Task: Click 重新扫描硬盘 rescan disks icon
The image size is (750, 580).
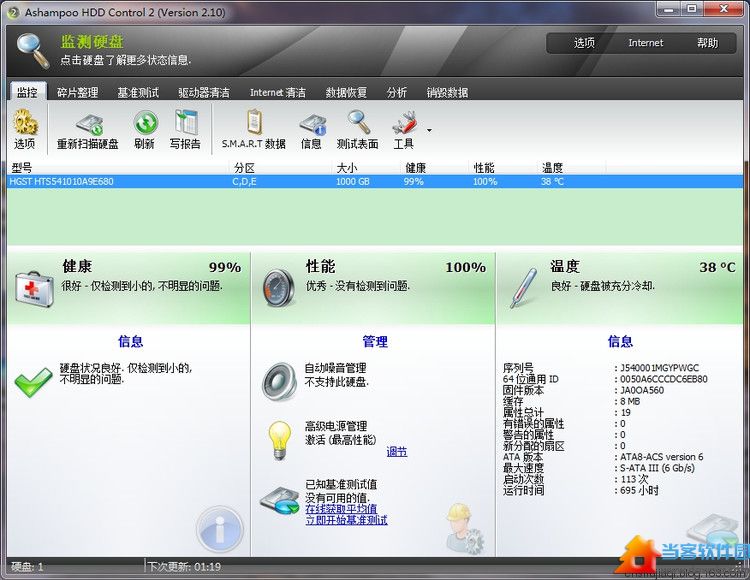Action: point(89,124)
